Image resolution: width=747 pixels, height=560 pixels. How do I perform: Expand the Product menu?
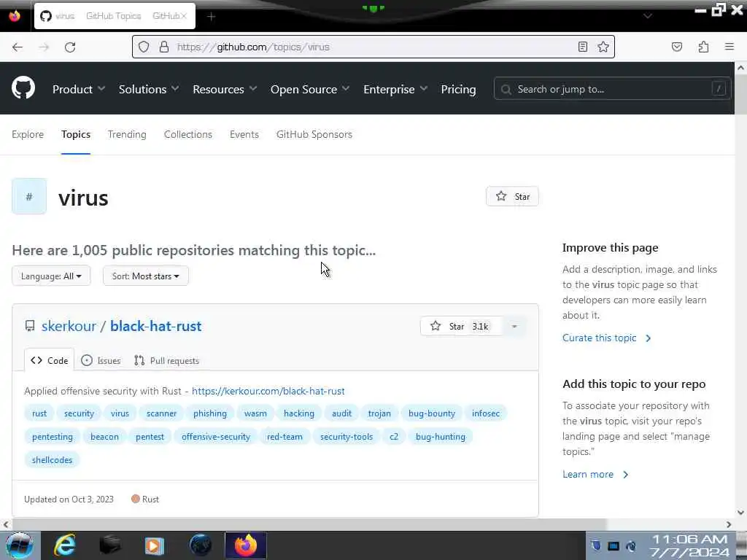[79, 89]
